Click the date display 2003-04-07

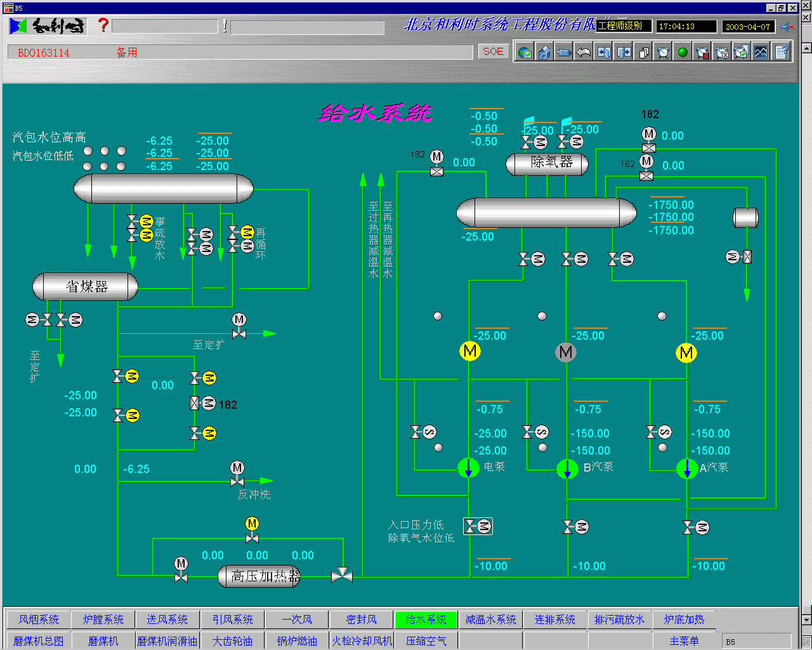[749, 27]
